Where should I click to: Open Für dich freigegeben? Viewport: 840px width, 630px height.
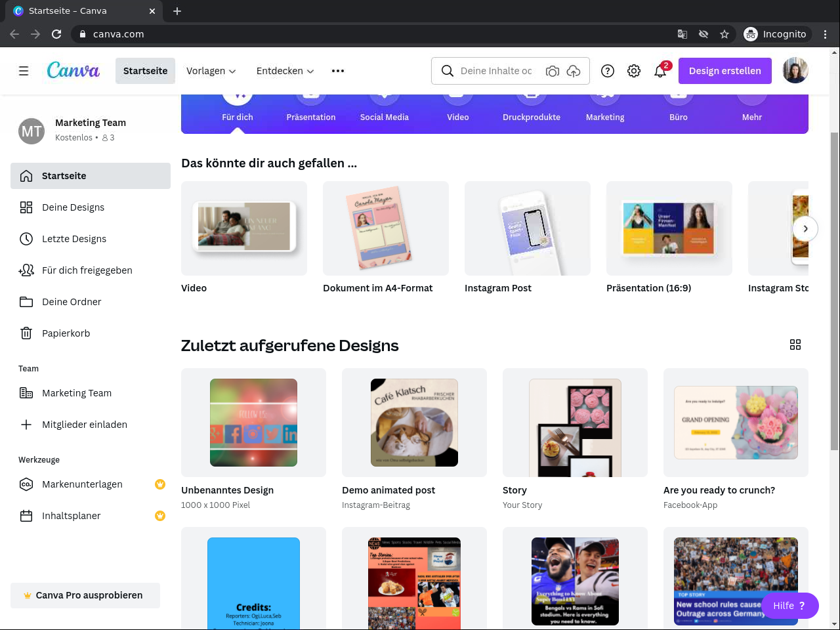click(x=91, y=270)
